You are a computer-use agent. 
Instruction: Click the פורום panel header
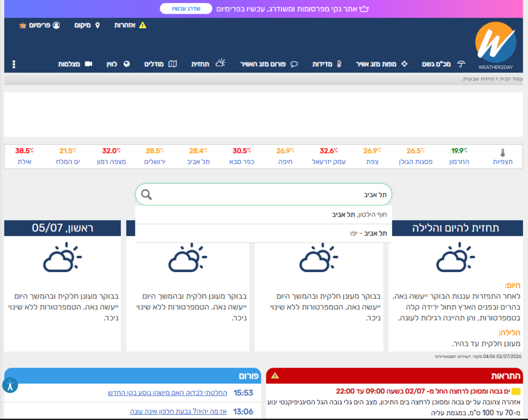(x=133, y=376)
